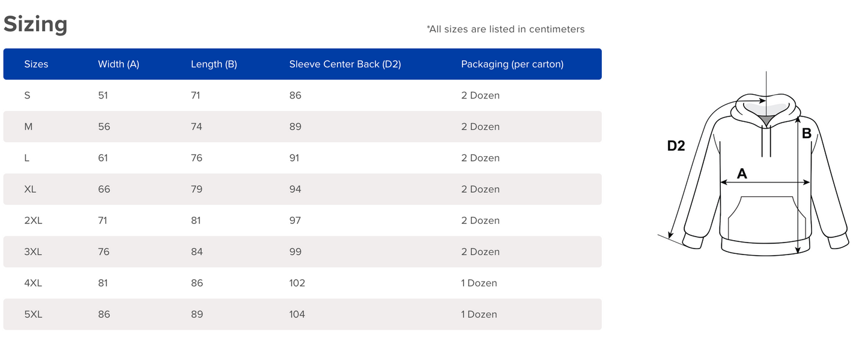Click width value 56 in row M

103,127
